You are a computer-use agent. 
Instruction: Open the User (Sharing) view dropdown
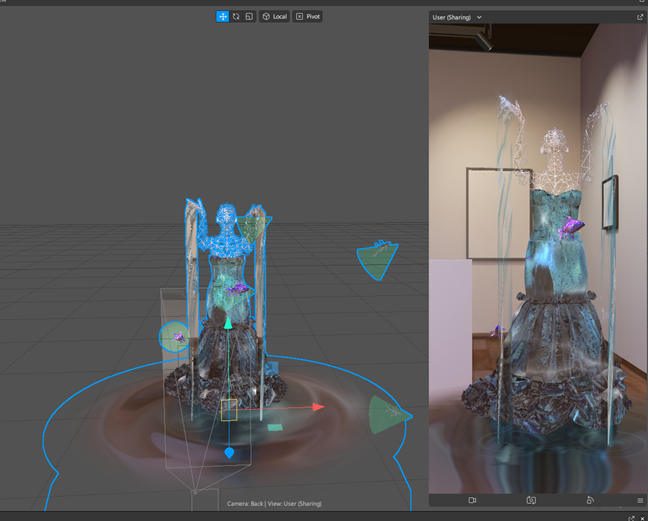coord(457,17)
